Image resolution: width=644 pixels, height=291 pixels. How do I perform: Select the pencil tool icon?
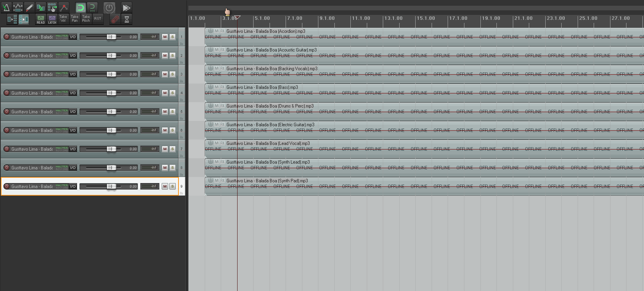(29, 7)
